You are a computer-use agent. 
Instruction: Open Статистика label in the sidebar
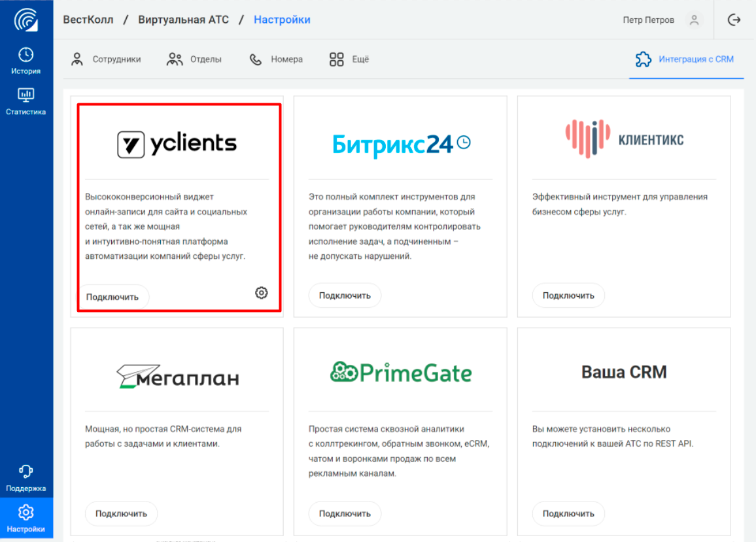[x=26, y=112]
